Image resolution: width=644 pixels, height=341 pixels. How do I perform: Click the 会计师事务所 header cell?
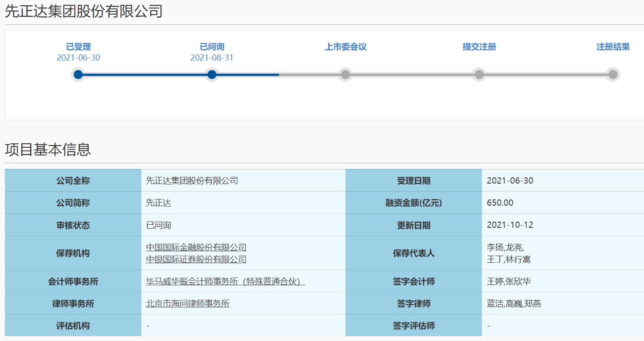[x=73, y=281]
